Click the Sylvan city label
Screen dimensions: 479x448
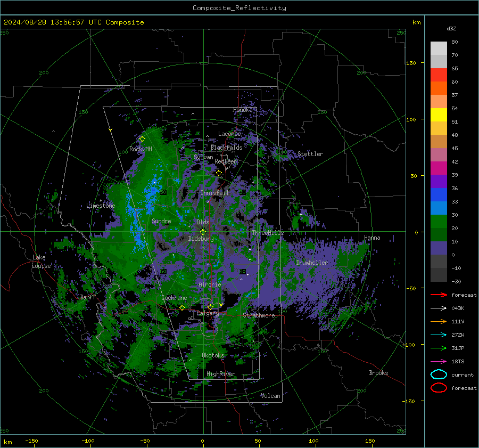click(203, 157)
